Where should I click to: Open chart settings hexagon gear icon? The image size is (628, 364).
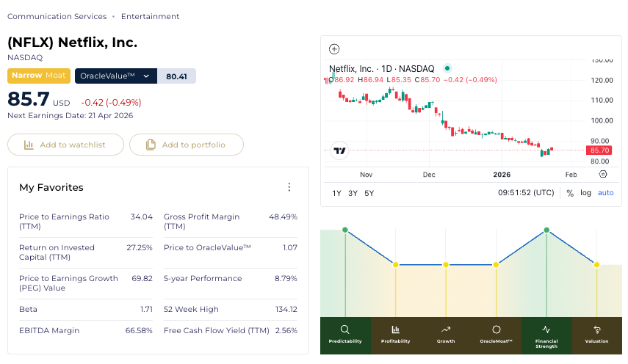(x=603, y=175)
